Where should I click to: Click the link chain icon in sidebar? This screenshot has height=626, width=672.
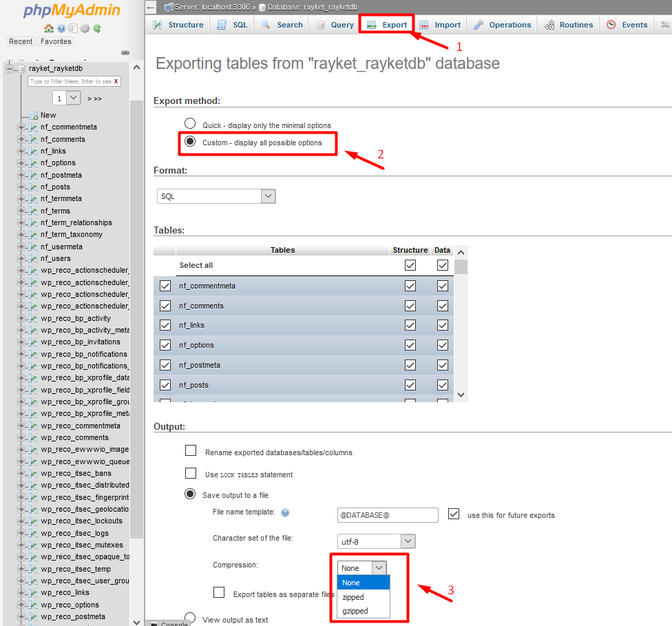[x=125, y=52]
